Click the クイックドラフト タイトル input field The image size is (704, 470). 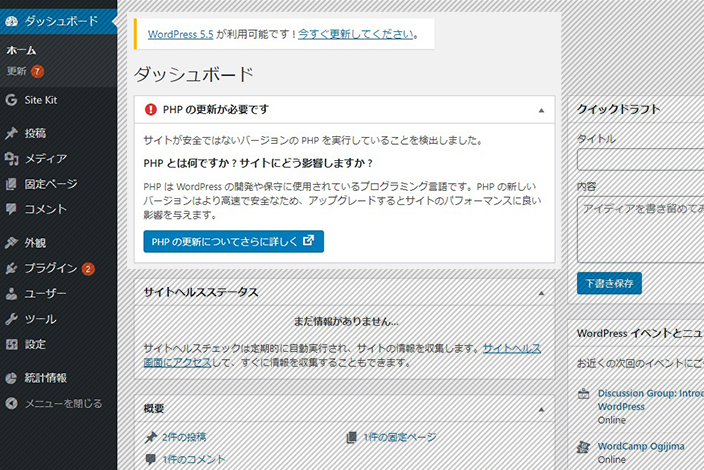(640, 160)
